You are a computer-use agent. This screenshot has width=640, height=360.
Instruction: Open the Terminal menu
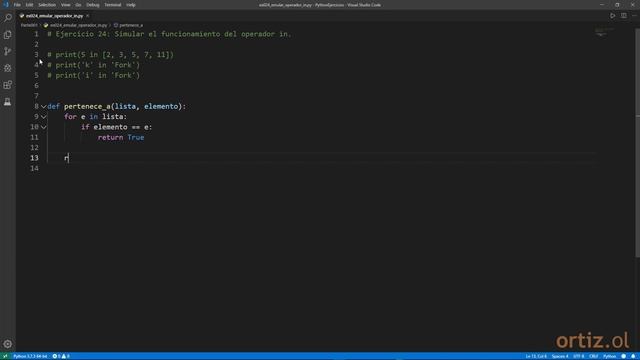[x=113, y=5]
